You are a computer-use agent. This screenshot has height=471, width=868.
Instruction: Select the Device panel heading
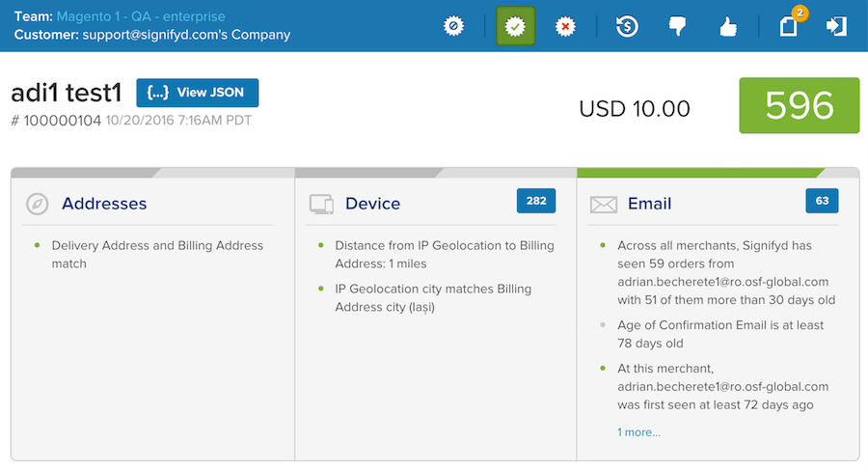click(372, 204)
